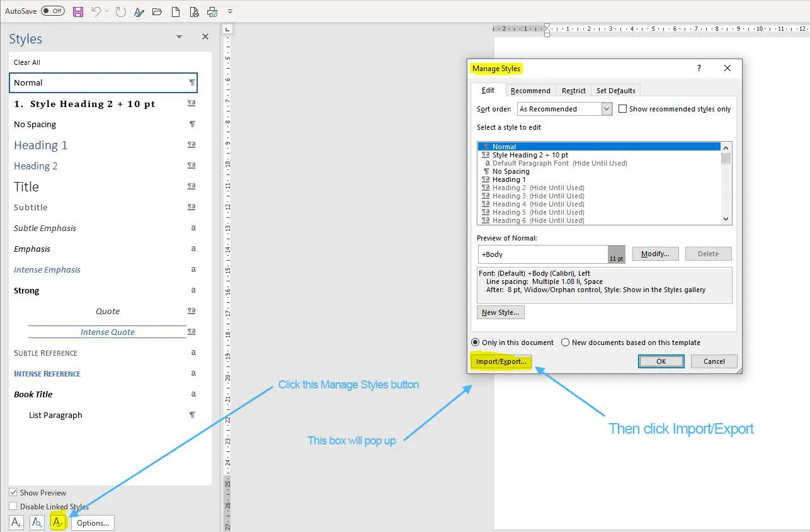Click Modify to edit the Normal style
Screen dimensions: 810x532
tap(655, 253)
